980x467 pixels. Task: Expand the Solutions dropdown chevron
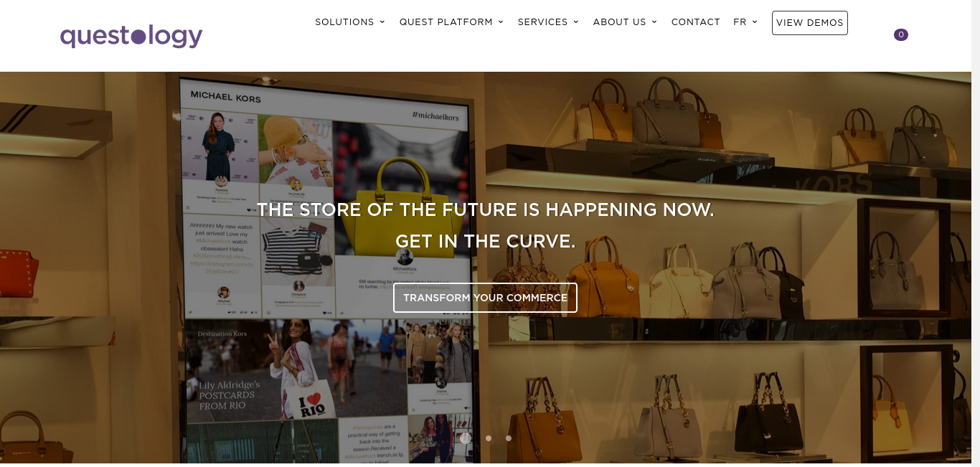click(382, 22)
